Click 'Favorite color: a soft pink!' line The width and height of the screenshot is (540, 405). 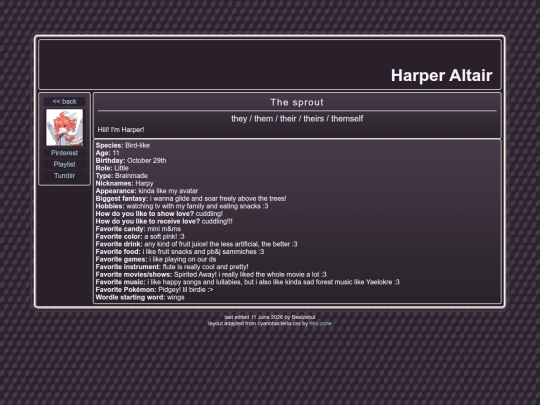pos(140,237)
